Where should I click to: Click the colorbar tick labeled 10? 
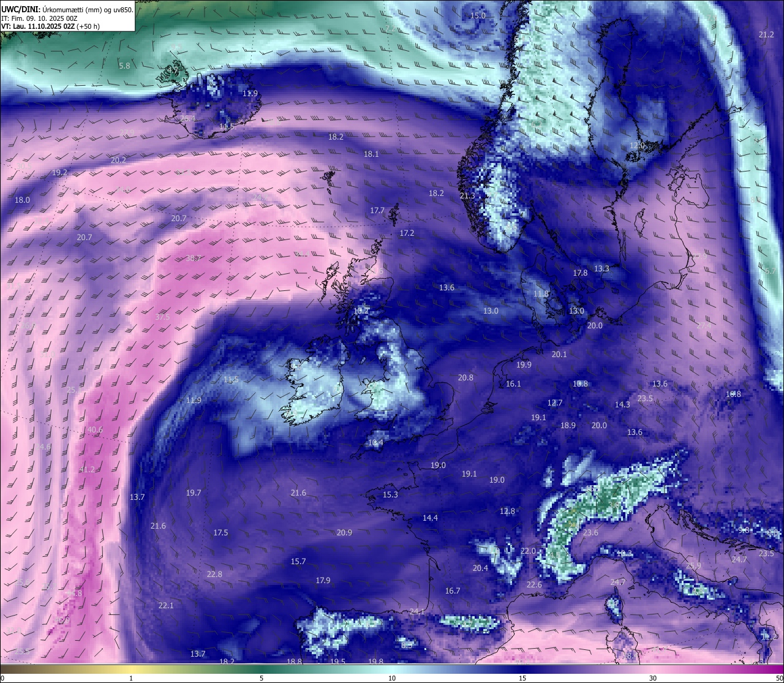392,678
